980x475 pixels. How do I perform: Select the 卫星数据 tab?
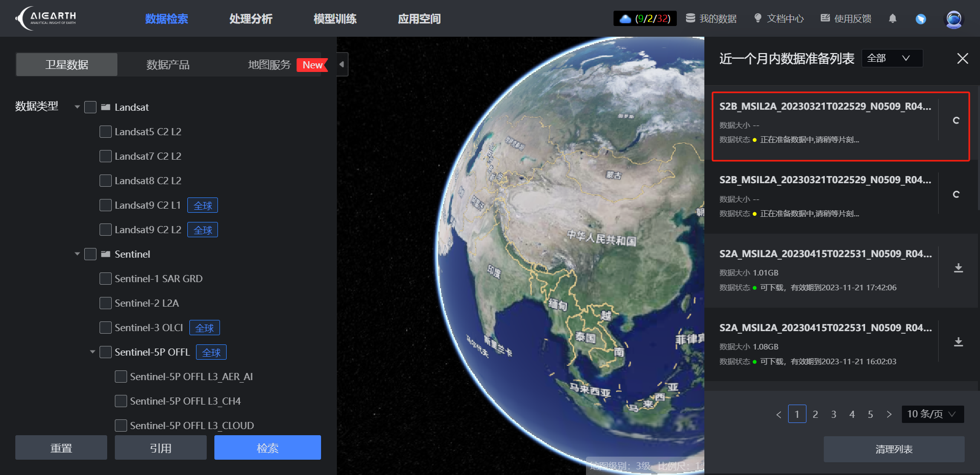67,65
